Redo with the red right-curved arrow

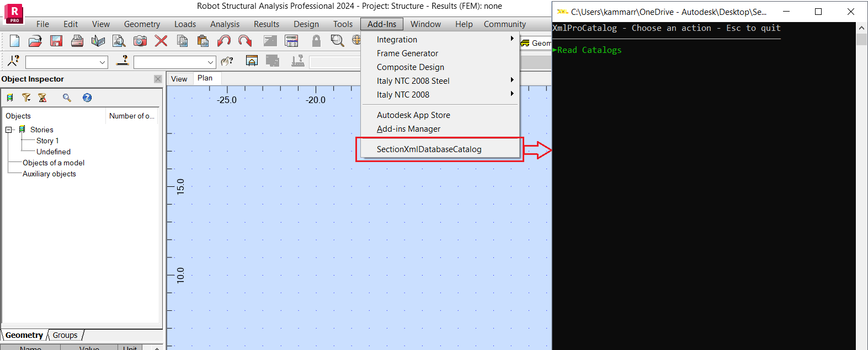click(245, 40)
